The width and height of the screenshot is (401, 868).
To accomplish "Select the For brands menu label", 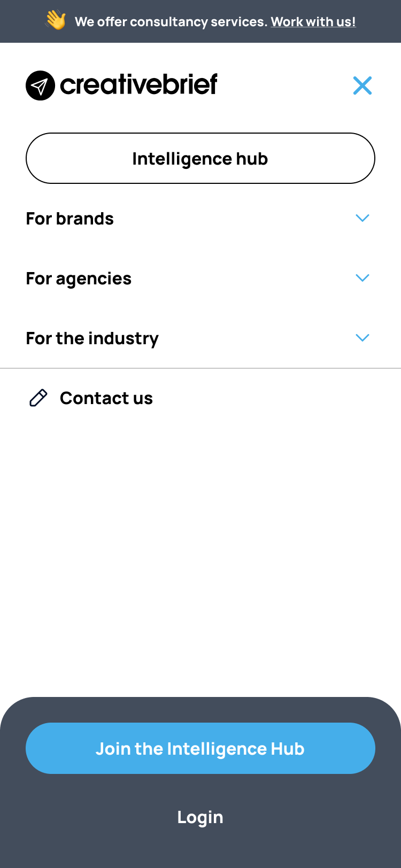I will coord(70,219).
